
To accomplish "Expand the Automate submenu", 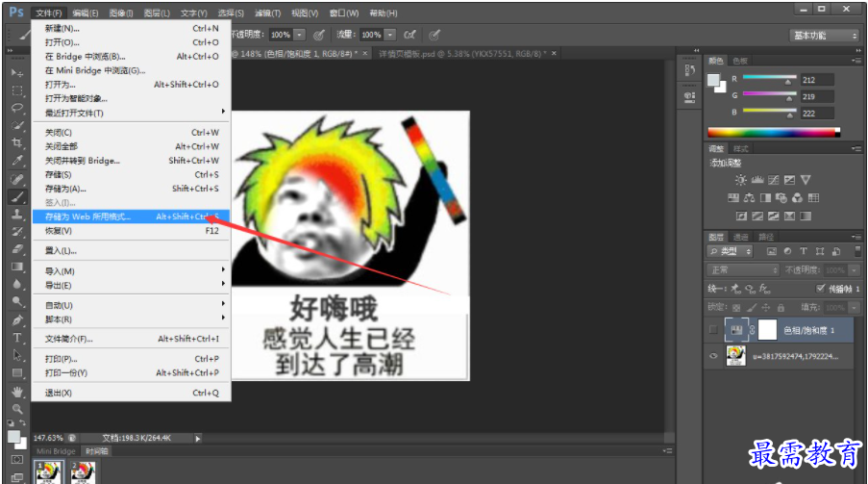I will [x=131, y=305].
